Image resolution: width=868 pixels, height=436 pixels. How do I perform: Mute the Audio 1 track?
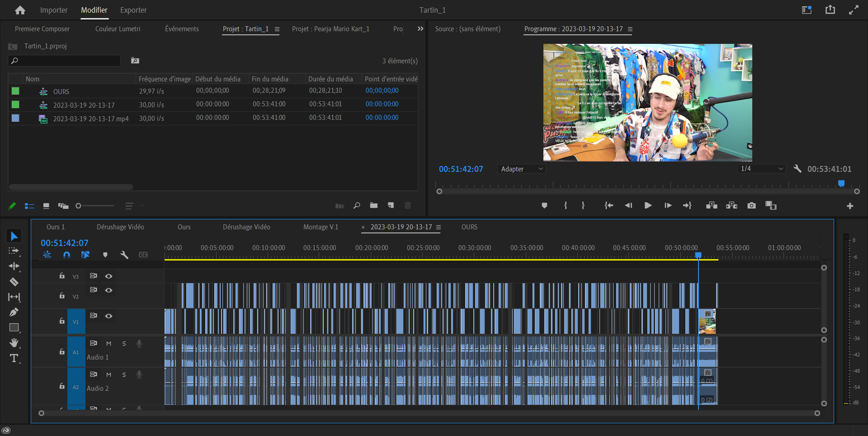pyautogui.click(x=108, y=343)
